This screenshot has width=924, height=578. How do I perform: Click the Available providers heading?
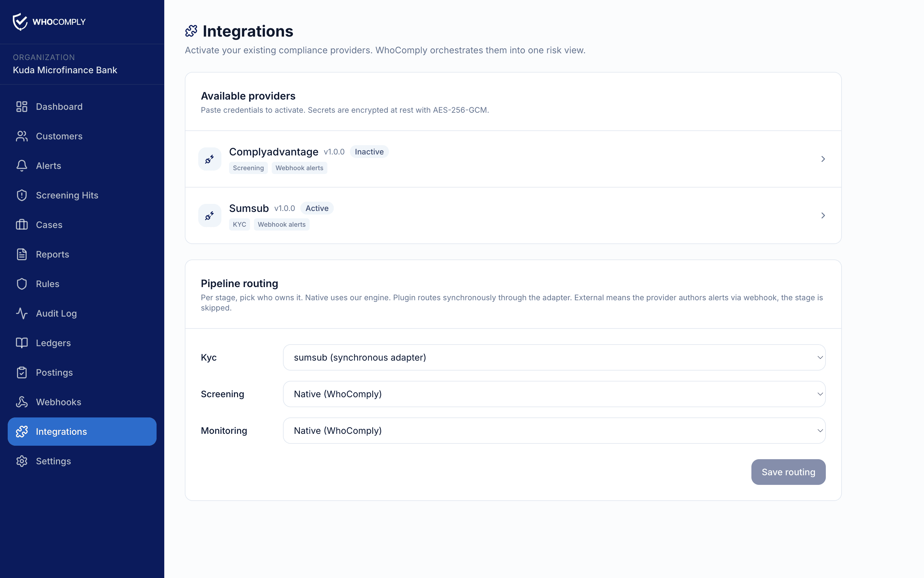click(248, 96)
